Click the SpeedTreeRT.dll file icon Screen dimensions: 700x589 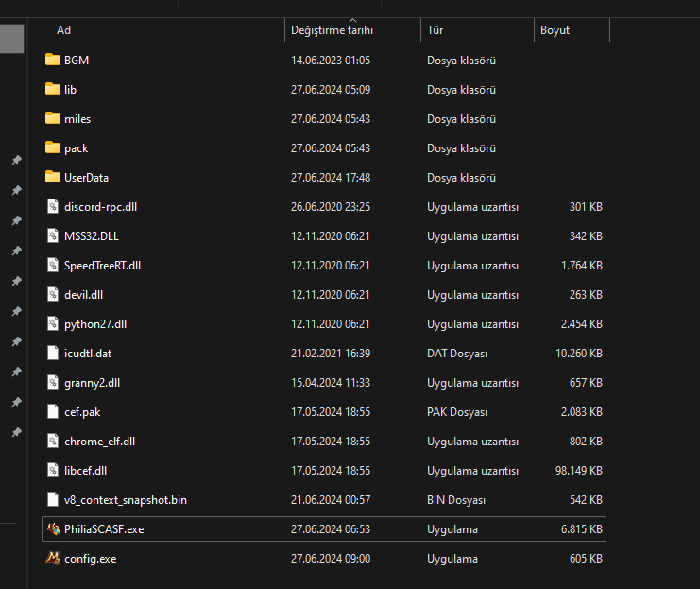pyautogui.click(x=53, y=265)
